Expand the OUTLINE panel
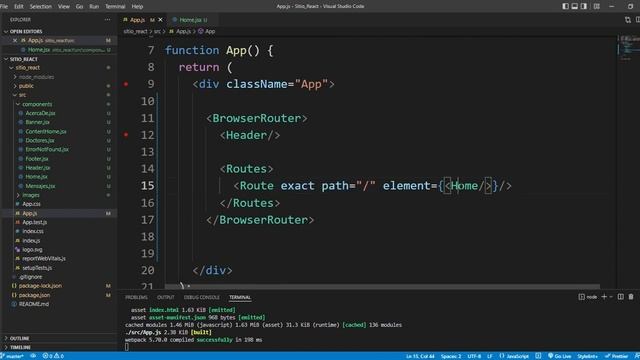This screenshot has height=360, width=640. (19, 338)
